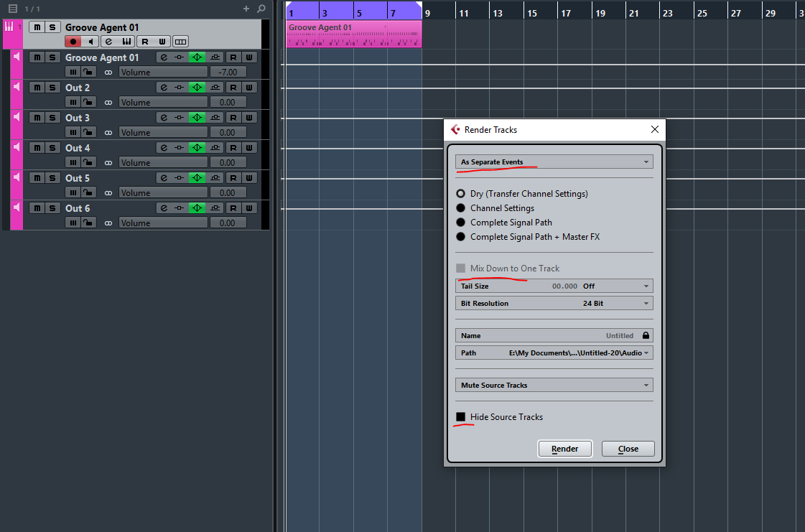Click the link icon beside Out 3 Volume
The width and height of the screenshot is (805, 532).
tap(108, 133)
